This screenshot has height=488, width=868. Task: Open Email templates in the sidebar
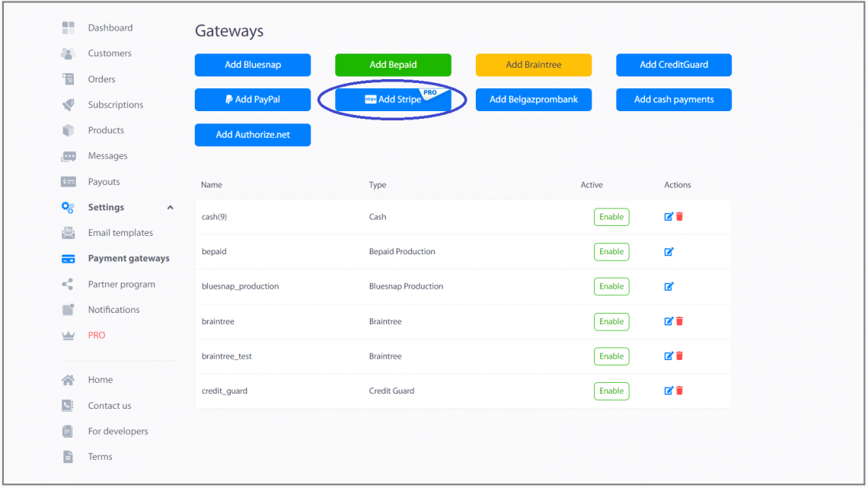click(x=120, y=233)
